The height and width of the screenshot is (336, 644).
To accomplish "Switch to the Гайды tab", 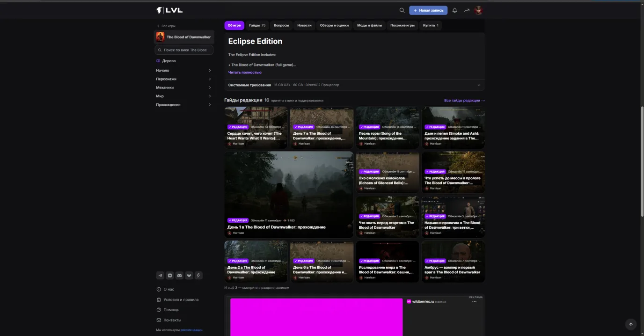I will (257, 25).
